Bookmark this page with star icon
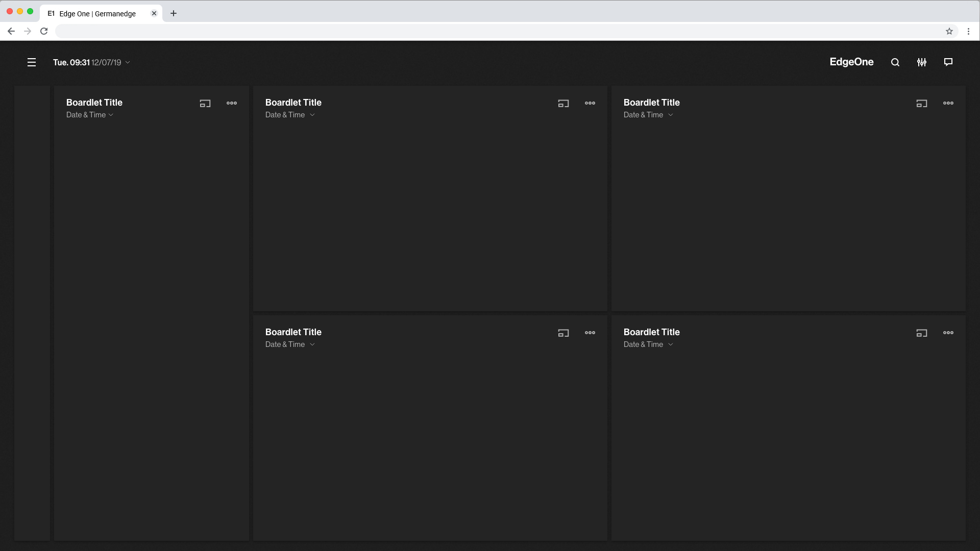The width and height of the screenshot is (980, 551). pyautogui.click(x=949, y=31)
